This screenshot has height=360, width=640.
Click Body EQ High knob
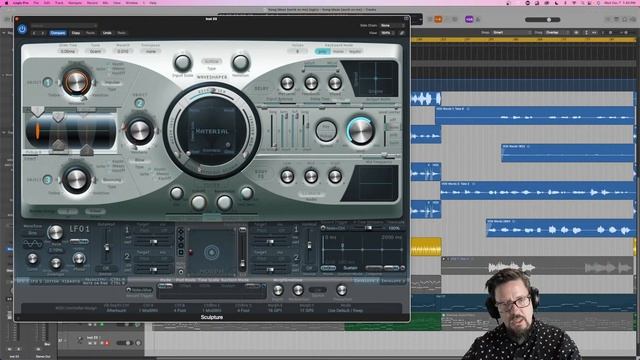click(335, 176)
